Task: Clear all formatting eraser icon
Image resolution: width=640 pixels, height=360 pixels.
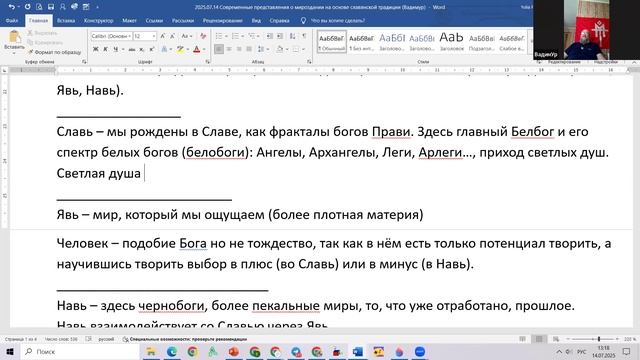Action: tap(203, 36)
